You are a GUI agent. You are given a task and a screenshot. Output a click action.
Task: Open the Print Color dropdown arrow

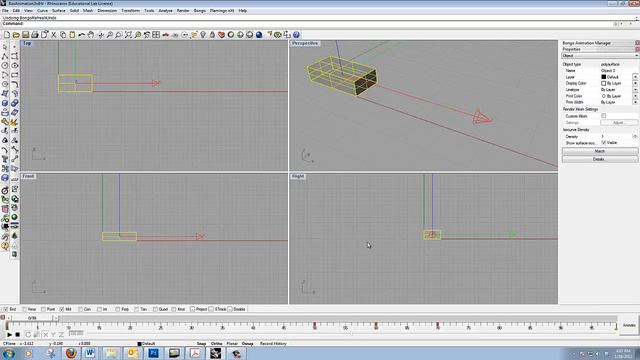[x=635, y=96]
